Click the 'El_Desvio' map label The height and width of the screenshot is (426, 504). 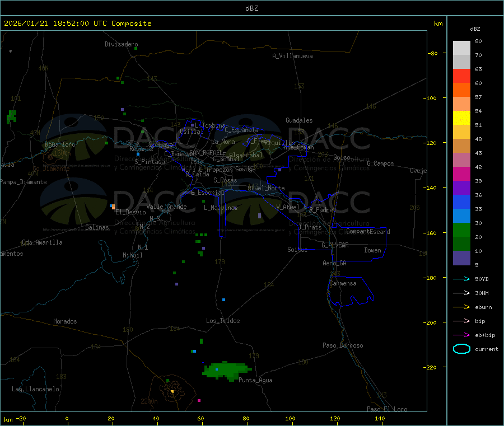click(x=130, y=212)
